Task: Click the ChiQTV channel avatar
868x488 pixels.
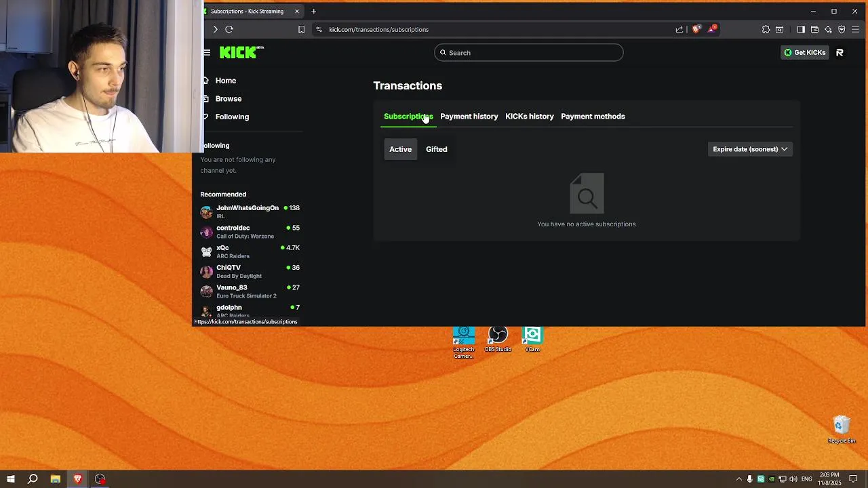Action: 206,272
